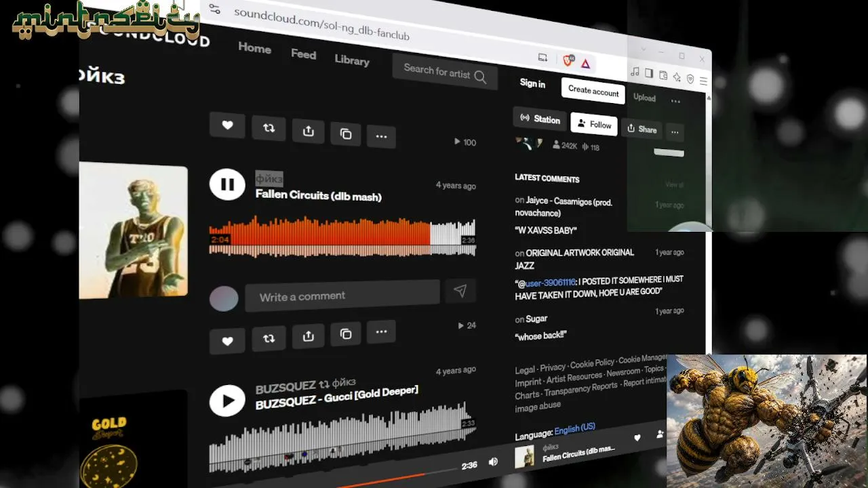The width and height of the screenshot is (868, 488).
Task: Open Jaiyce - Casamigos comment track link
Action: coord(564,207)
